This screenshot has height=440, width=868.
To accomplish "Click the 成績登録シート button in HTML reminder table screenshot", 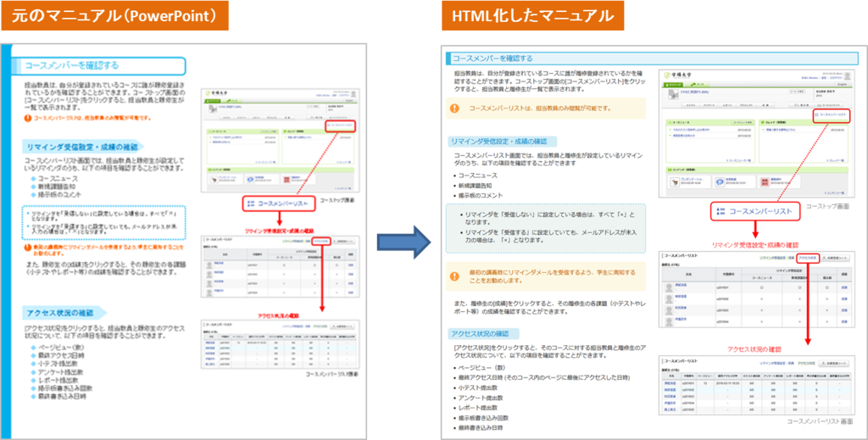I will point(835,258).
